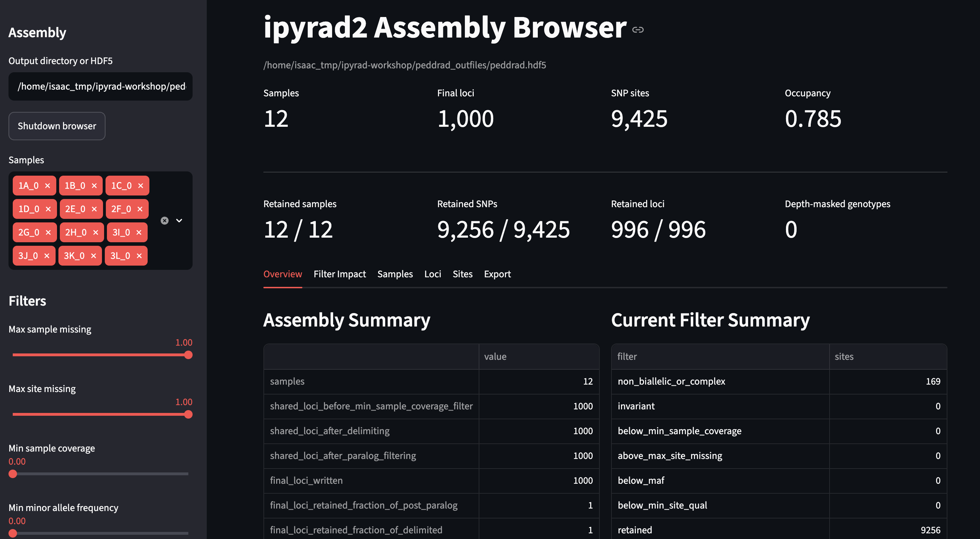The width and height of the screenshot is (980, 539).
Task: Remove the 2E_0 sample tag
Action: [94, 209]
